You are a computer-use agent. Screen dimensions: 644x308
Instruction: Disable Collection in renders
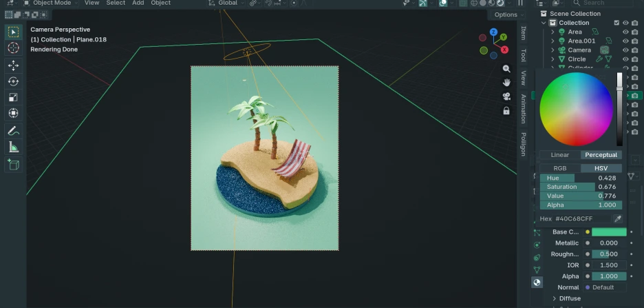(x=635, y=23)
